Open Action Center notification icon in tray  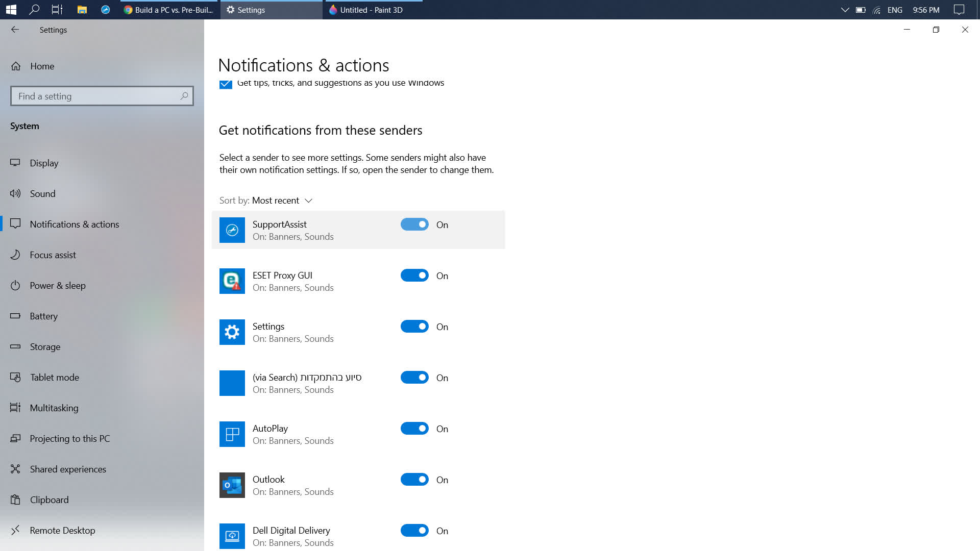(959, 10)
